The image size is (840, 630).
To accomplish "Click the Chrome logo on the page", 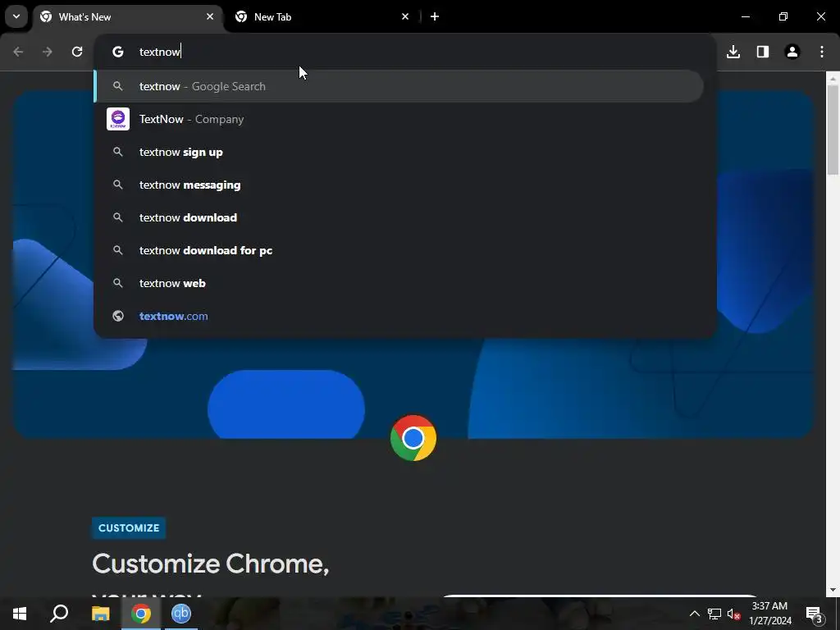I will coord(413,438).
